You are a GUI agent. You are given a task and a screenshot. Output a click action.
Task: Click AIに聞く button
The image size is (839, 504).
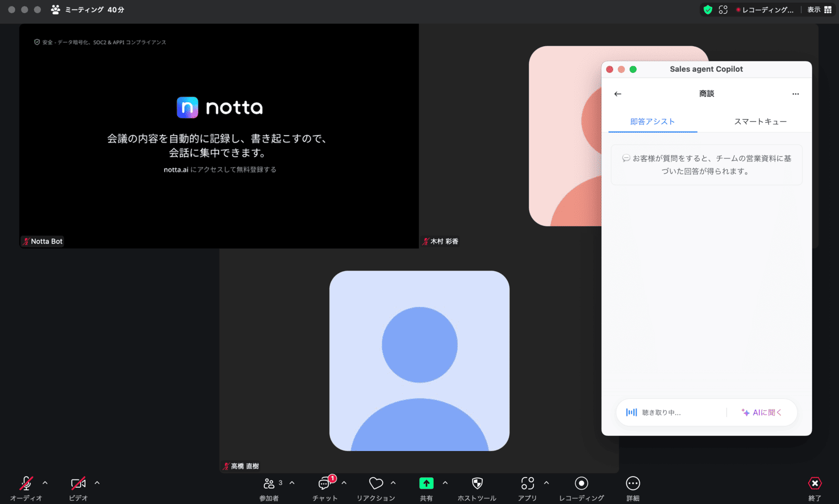pos(761,413)
